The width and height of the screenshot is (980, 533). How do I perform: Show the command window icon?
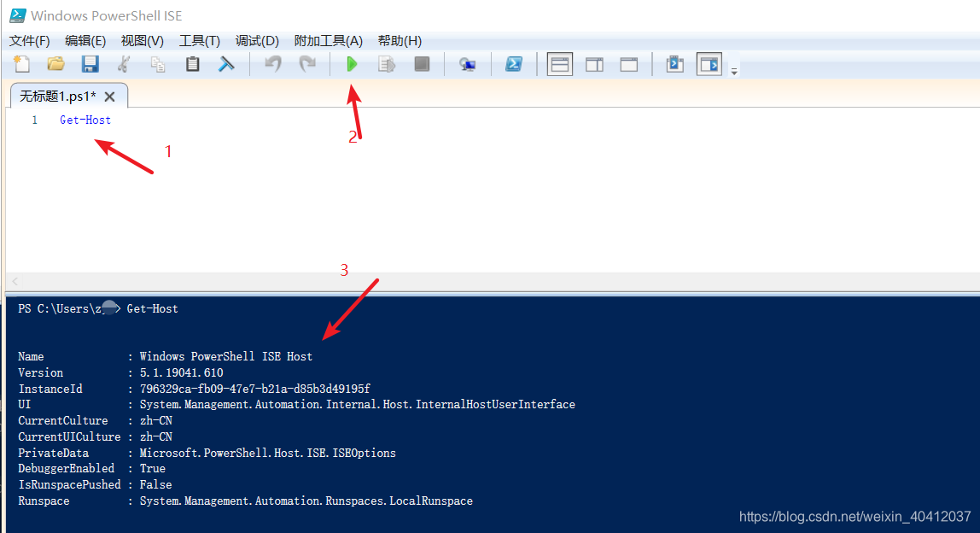coord(675,64)
